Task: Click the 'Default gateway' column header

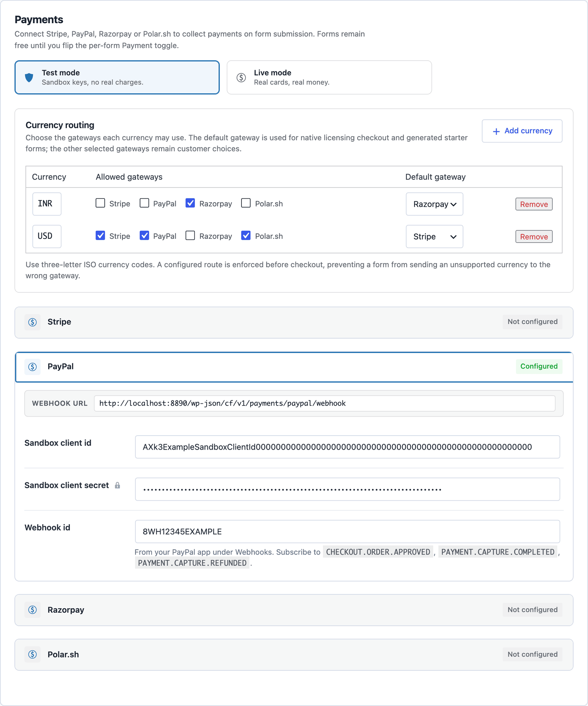Action: coord(435,177)
